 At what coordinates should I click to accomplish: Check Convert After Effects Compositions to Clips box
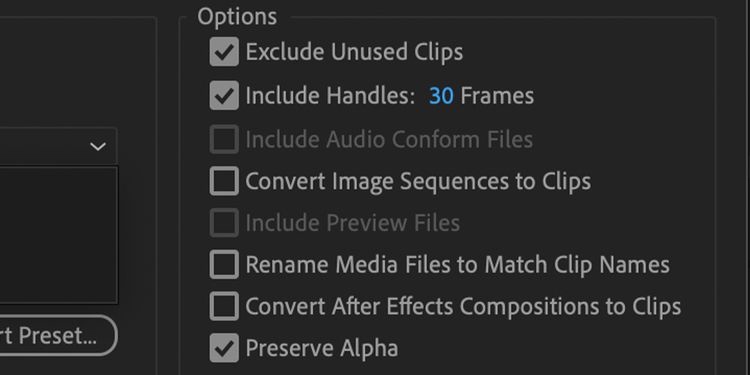click(224, 306)
